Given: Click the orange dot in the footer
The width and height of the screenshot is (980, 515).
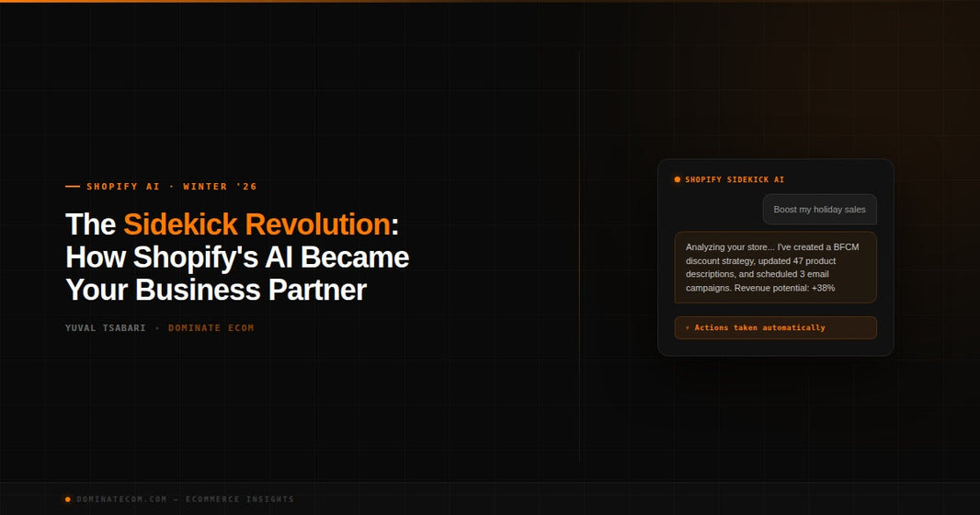Looking at the screenshot, I should point(67,498).
